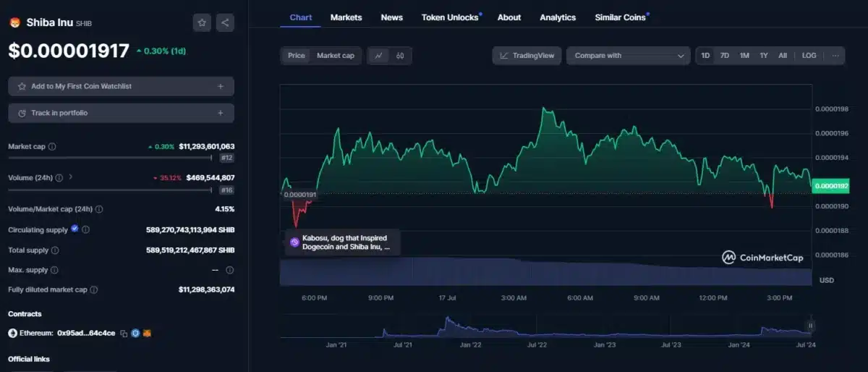This screenshot has height=372, width=868.
Task: Open the Similar Coins tab
Action: pos(620,17)
